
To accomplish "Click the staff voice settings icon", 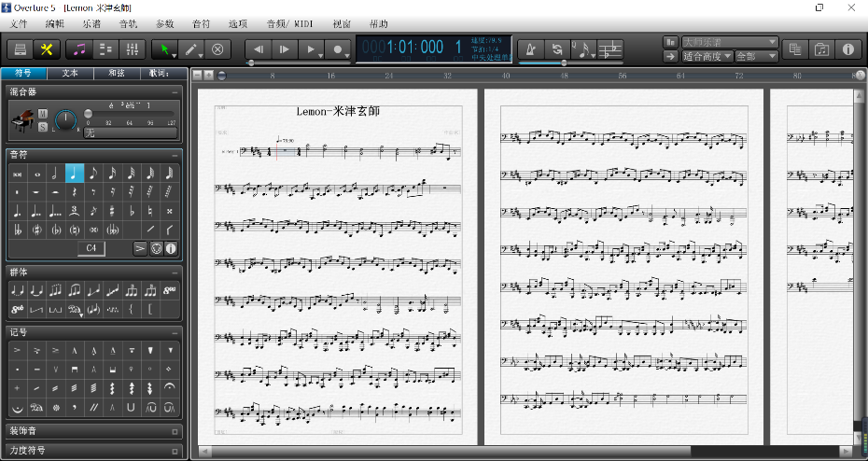I will (610, 49).
